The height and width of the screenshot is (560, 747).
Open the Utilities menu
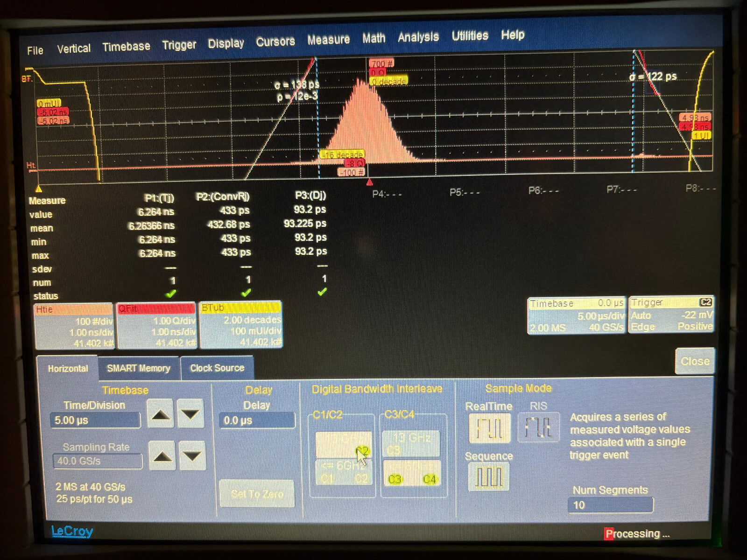point(470,35)
